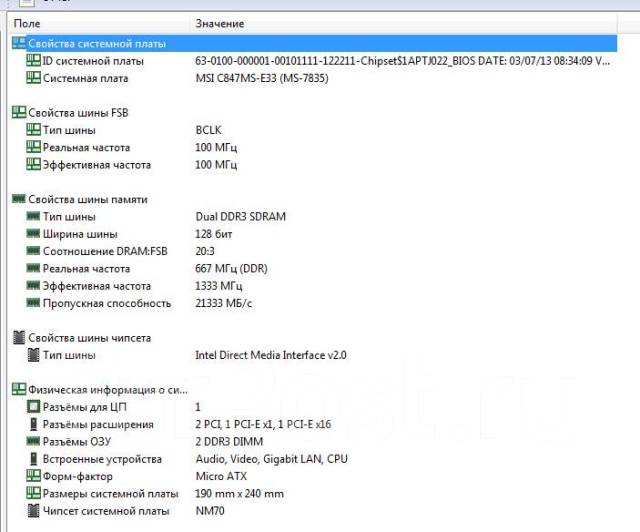The width and height of the screenshot is (640, 532).
Task: Select the Свойства системной платы header row
Action: click(x=314, y=43)
